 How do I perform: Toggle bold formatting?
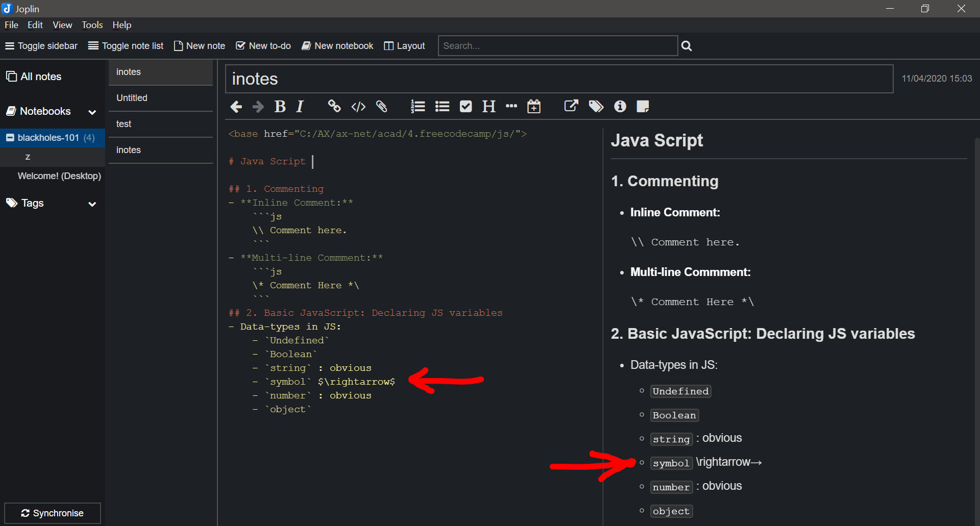[x=280, y=106]
